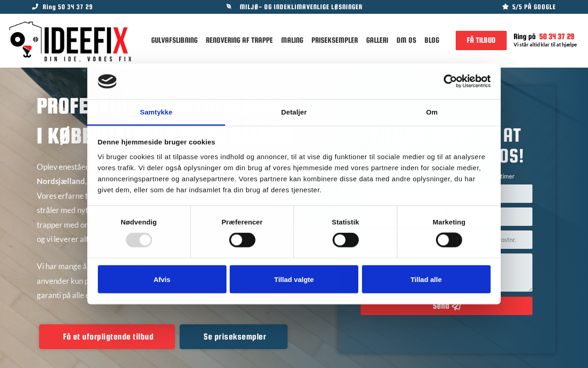Click 'Miljø- og indeklimavenlige løsninger' text
The image size is (588, 368).
[x=301, y=7]
